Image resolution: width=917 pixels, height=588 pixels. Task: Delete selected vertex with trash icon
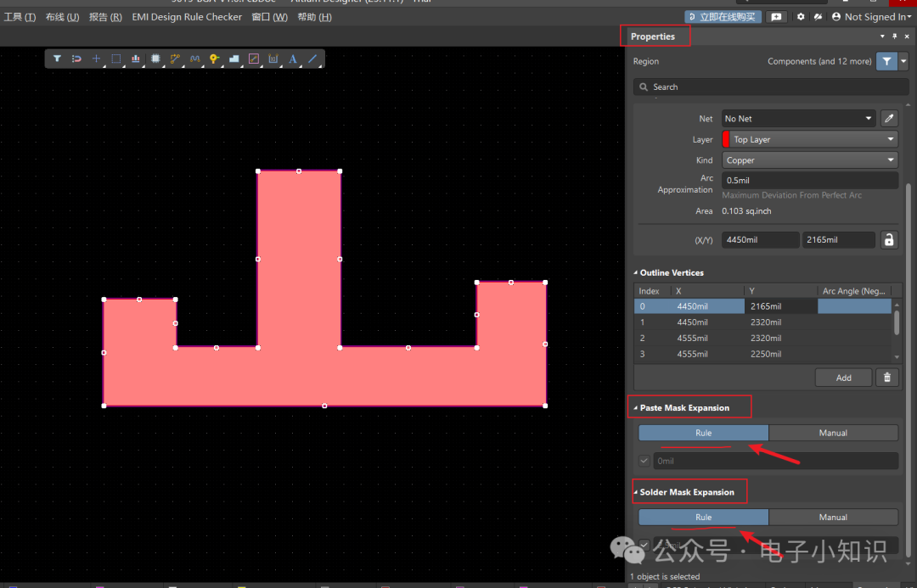pos(887,378)
